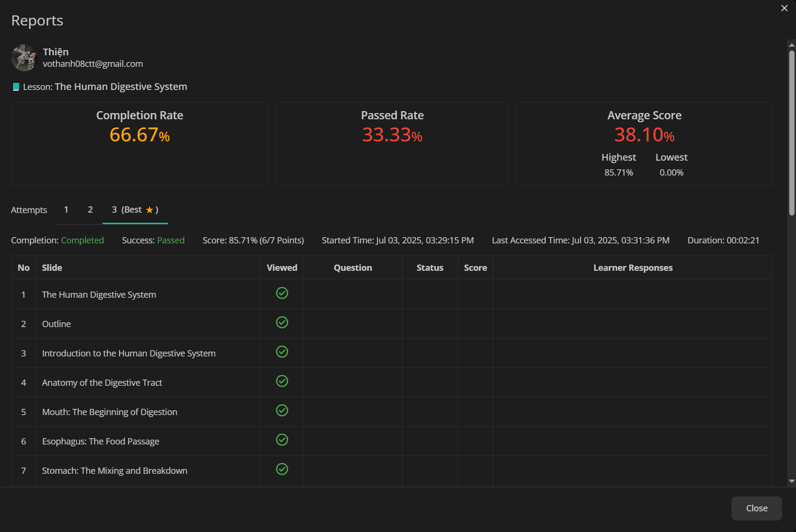Image resolution: width=796 pixels, height=532 pixels.
Task: Click the email vothanh08ctt@gmail.com
Action: click(93, 64)
